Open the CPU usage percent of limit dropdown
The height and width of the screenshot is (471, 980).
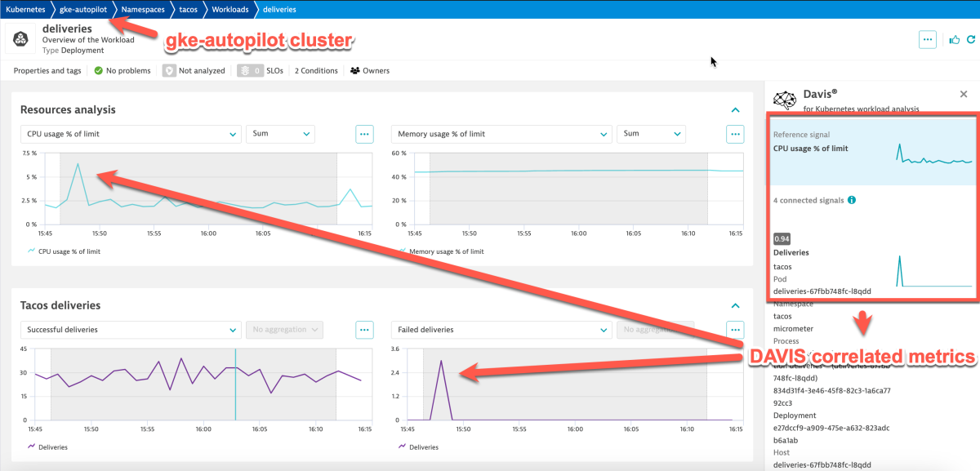pos(131,134)
